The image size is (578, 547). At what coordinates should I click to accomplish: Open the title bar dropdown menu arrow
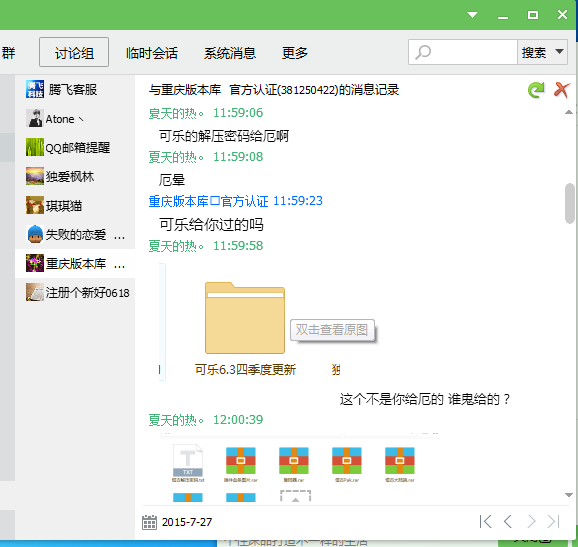473,15
